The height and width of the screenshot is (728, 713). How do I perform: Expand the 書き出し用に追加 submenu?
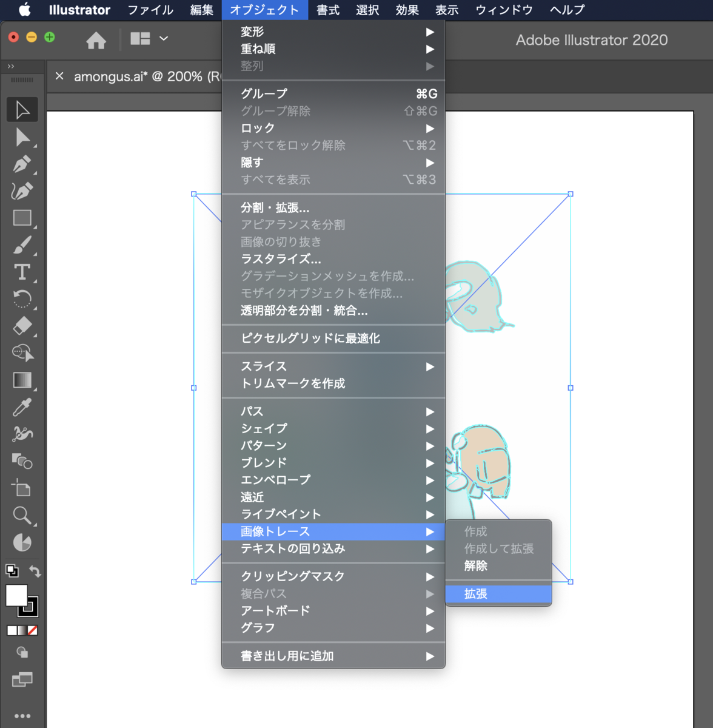[333, 656]
